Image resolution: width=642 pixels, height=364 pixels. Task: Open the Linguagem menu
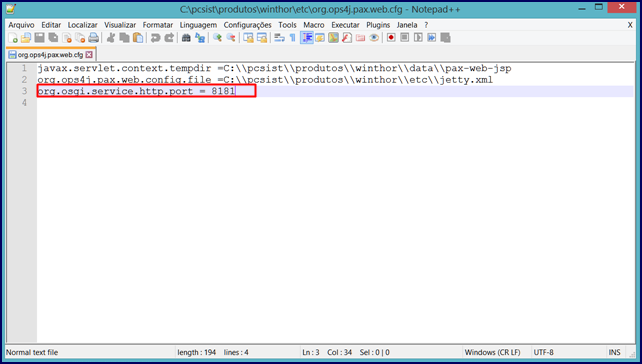pyautogui.click(x=198, y=25)
